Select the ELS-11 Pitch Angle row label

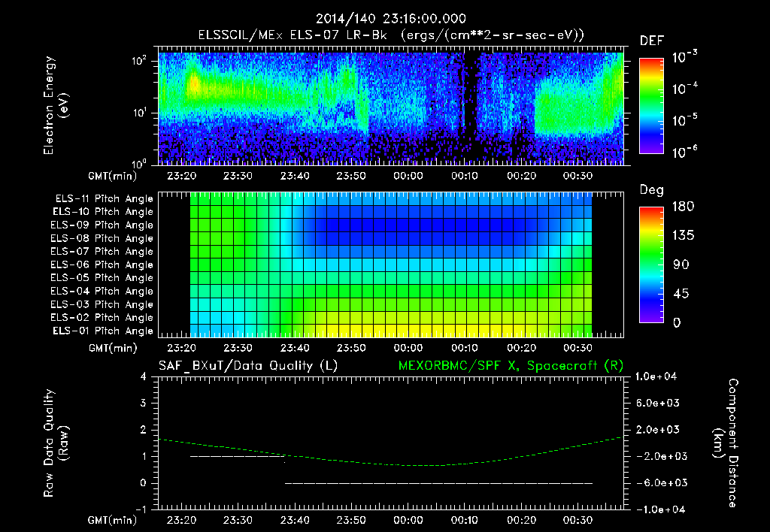[x=104, y=199]
